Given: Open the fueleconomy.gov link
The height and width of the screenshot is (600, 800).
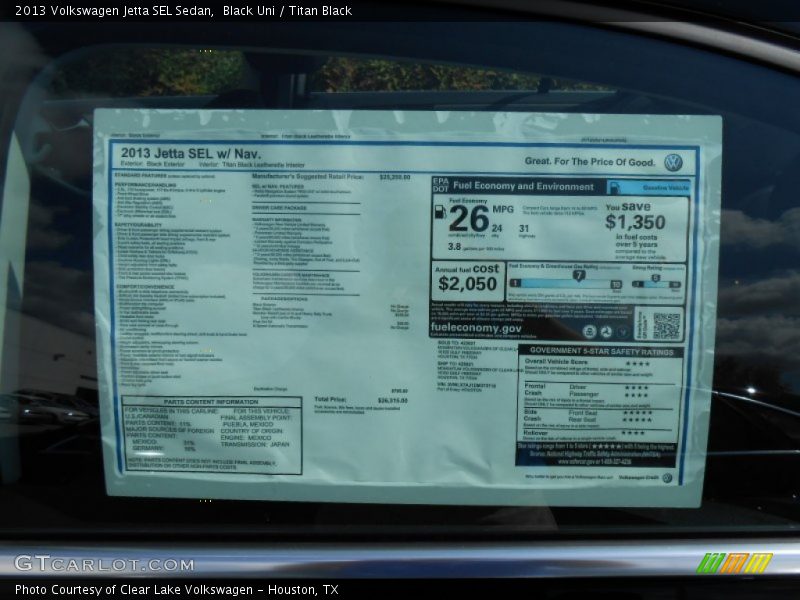Looking at the screenshot, I should click(476, 328).
